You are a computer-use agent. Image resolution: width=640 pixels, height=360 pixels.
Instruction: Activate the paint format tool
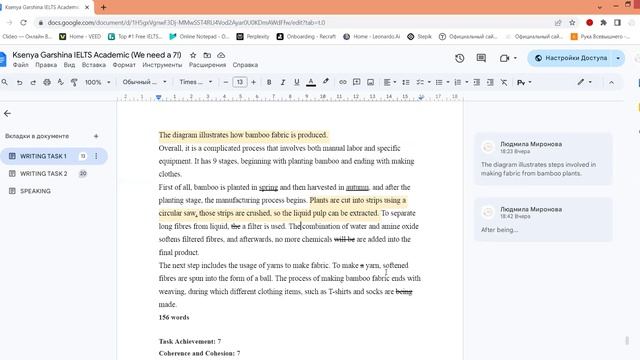(74, 82)
